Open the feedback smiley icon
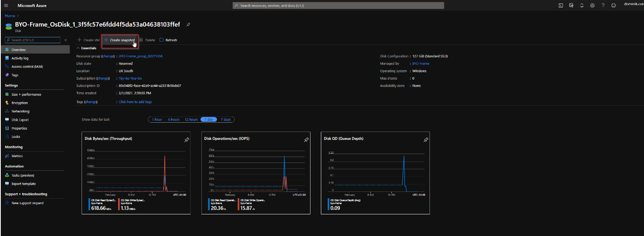The height and width of the screenshot is (236, 644). 613,5
